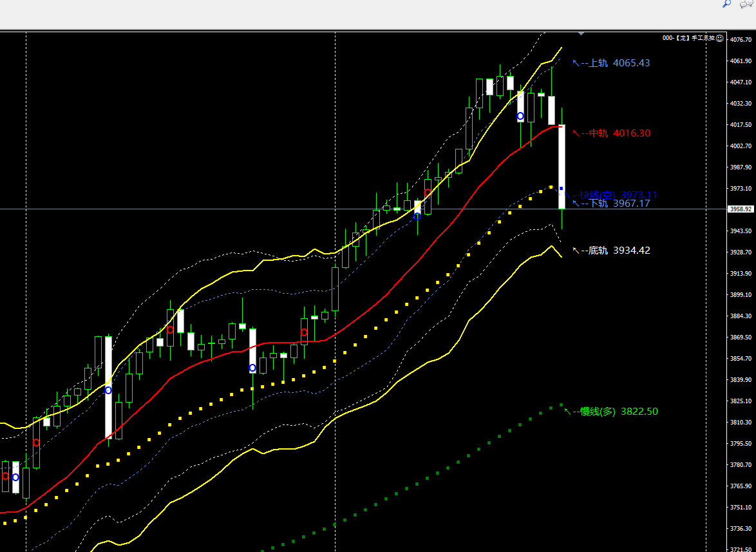This screenshot has height=552, width=756.
Task: Click price scale value 3780.70
Action: [x=741, y=465]
